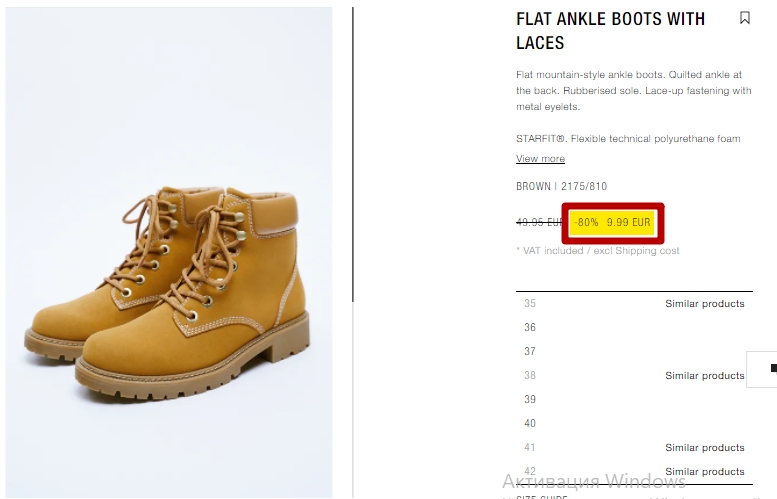Open Similar products for size 41
Image resolution: width=777 pixels, height=499 pixels.
point(705,447)
